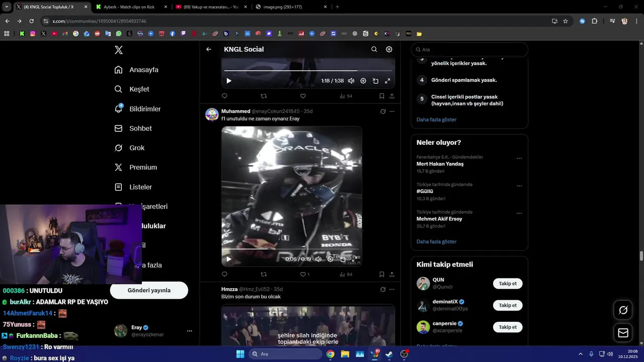This screenshot has width=644, height=362.
Task: Play the top video at 1:18
Action: pyautogui.click(x=229, y=80)
